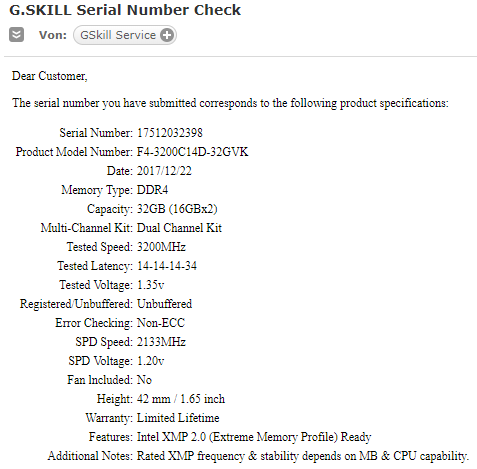
Task: Click tested latency 14-14-14-34
Action: [167, 266]
